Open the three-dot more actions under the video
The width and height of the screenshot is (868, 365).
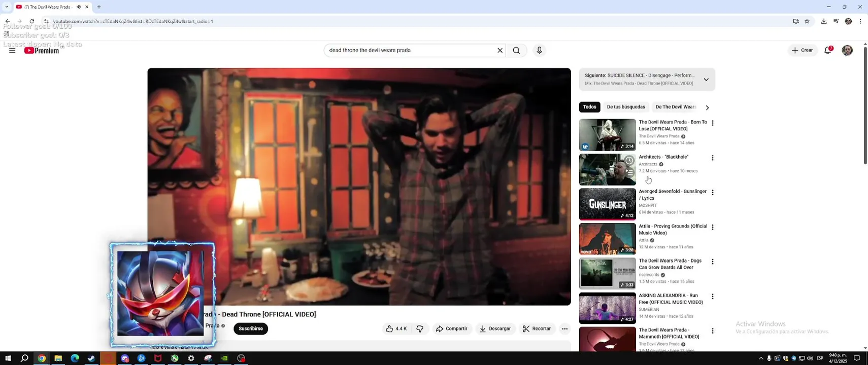(x=564, y=328)
